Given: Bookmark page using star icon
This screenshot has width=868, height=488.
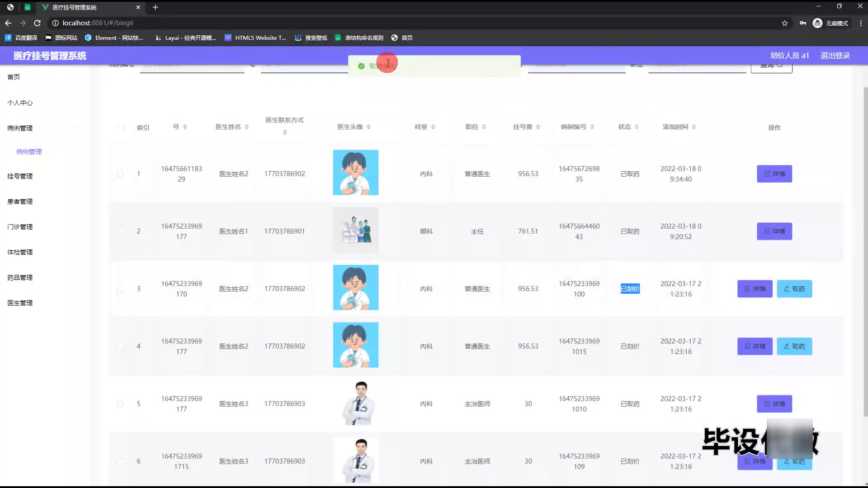Looking at the screenshot, I should (x=785, y=23).
